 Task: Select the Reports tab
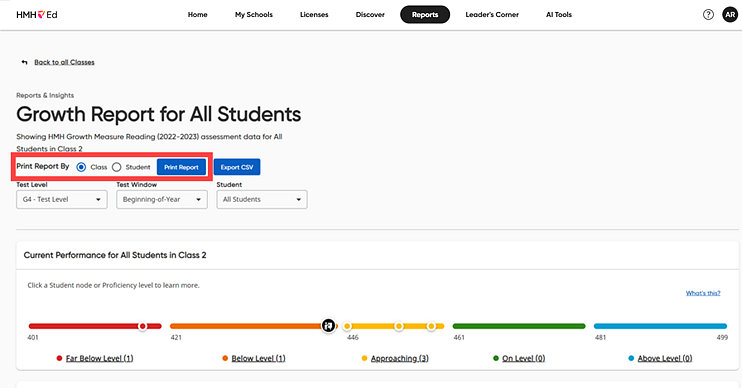[425, 15]
